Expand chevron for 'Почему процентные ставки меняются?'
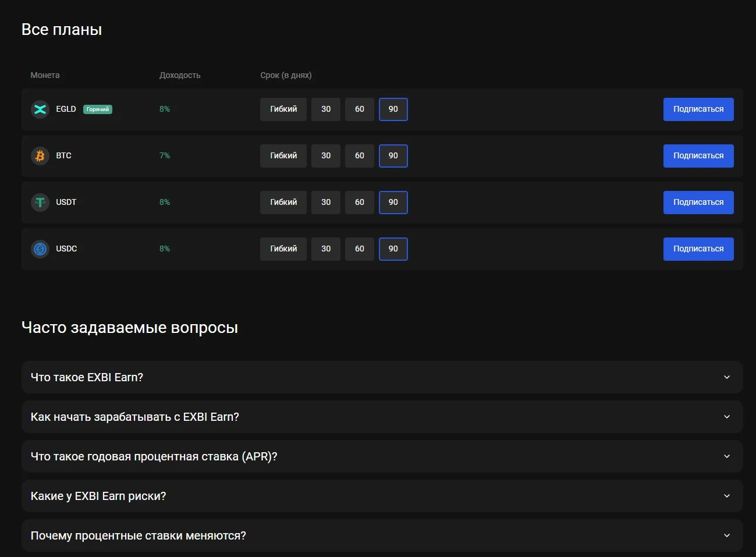Viewport: 756px width, 557px height. [x=727, y=535]
